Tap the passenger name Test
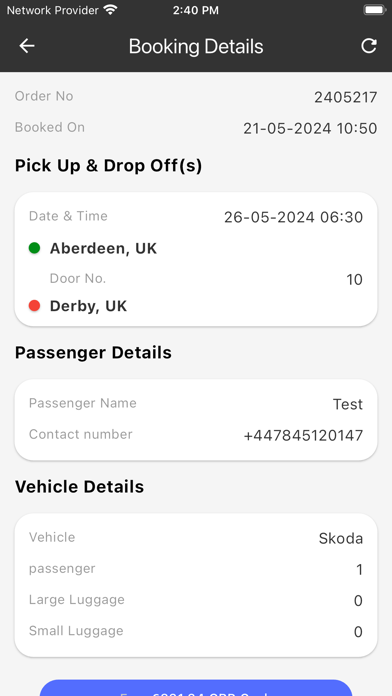 (348, 404)
